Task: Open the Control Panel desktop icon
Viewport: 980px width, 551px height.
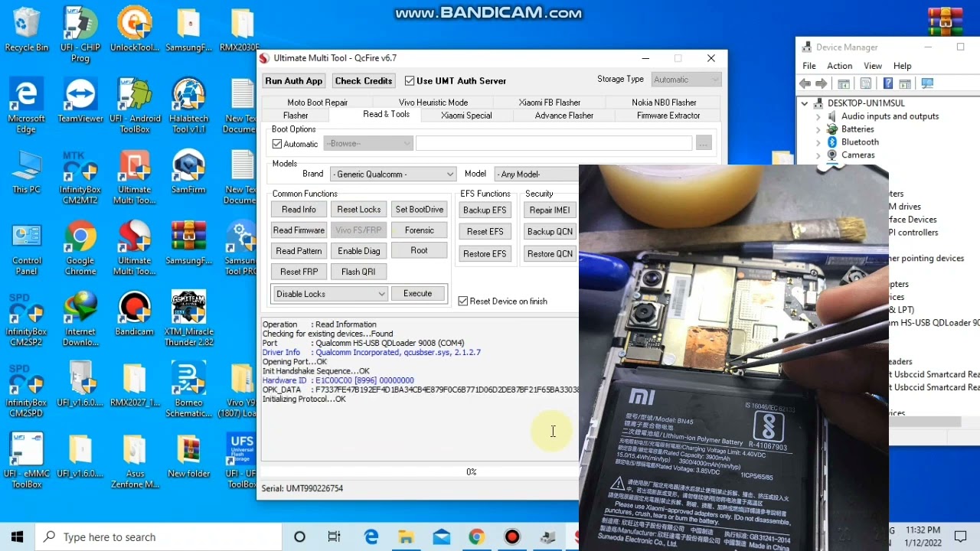Action: pos(26,249)
